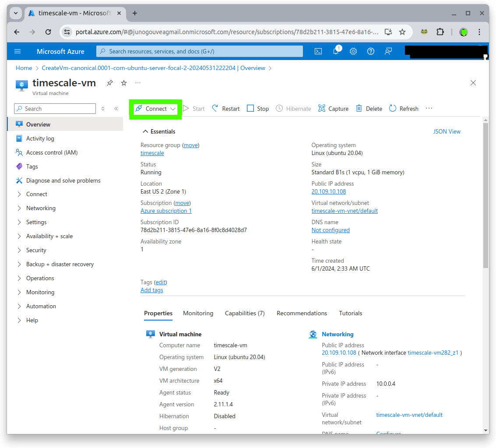Stop the virtual machine
The width and height of the screenshot is (496, 448).
[x=257, y=108]
